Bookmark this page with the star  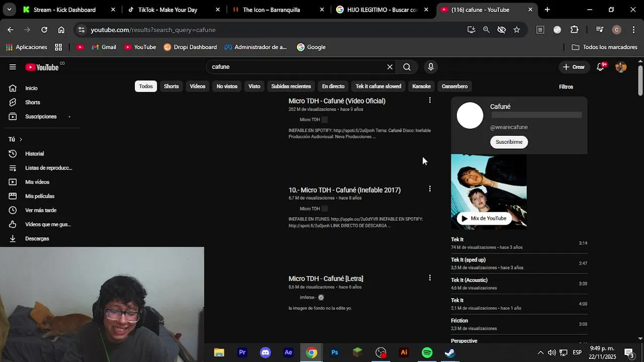[x=517, y=30]
